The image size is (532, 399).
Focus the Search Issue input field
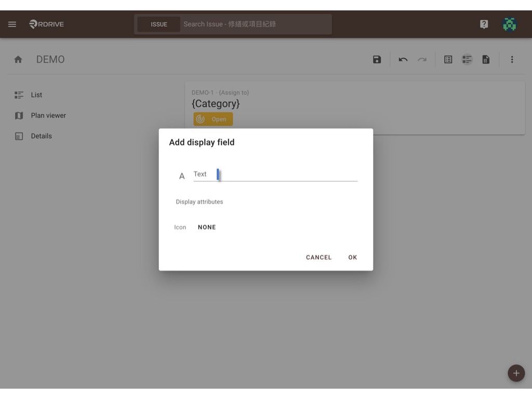(x=256, y=24)
